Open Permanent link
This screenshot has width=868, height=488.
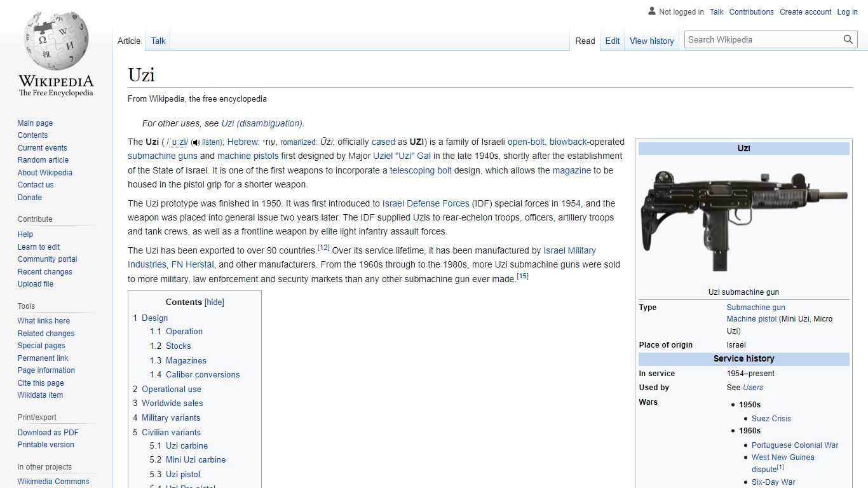click(43, 358)
